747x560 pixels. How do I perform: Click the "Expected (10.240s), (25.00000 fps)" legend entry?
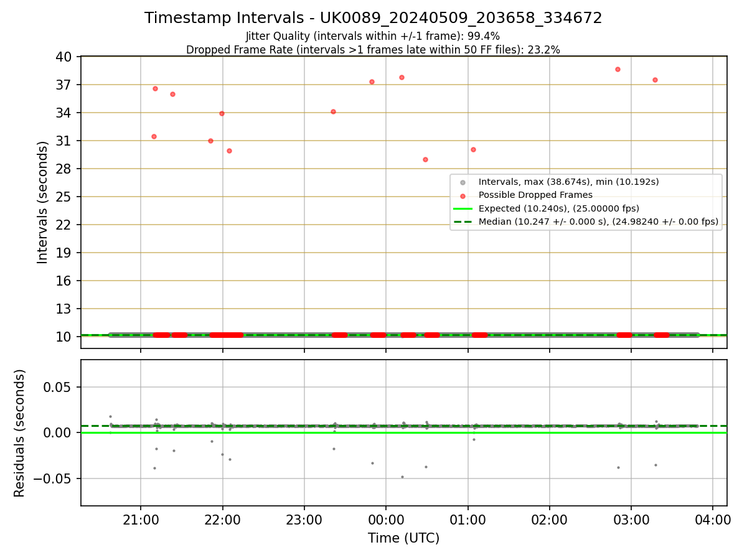pyautogui.click(x=558, y=208)
